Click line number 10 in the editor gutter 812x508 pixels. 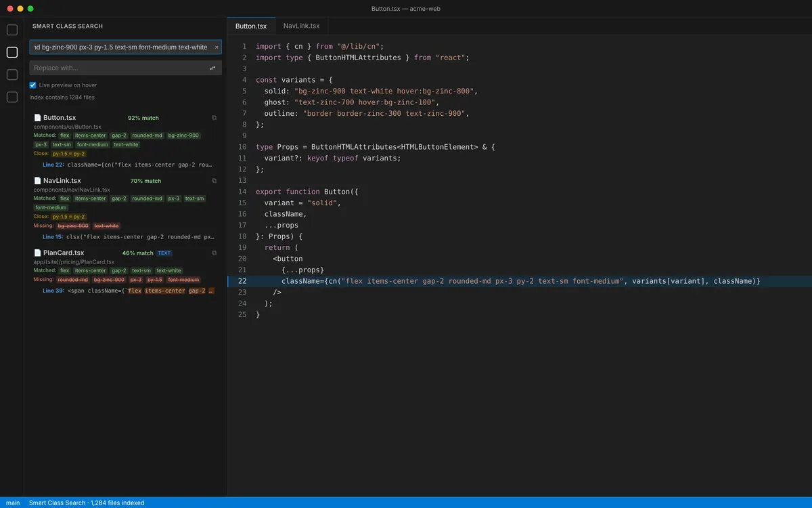pos(242,147)
